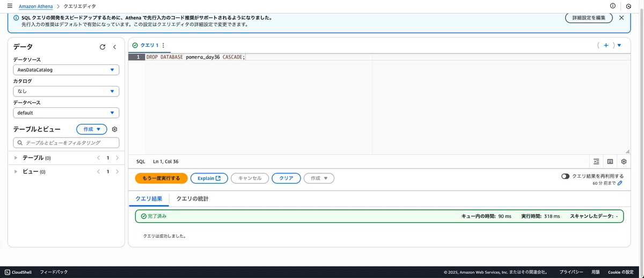Image resolution: width=644 pixels, height=278 pixels.
Task: Open the keyboard shortcuts panel icon
Action: click(610, 162)
